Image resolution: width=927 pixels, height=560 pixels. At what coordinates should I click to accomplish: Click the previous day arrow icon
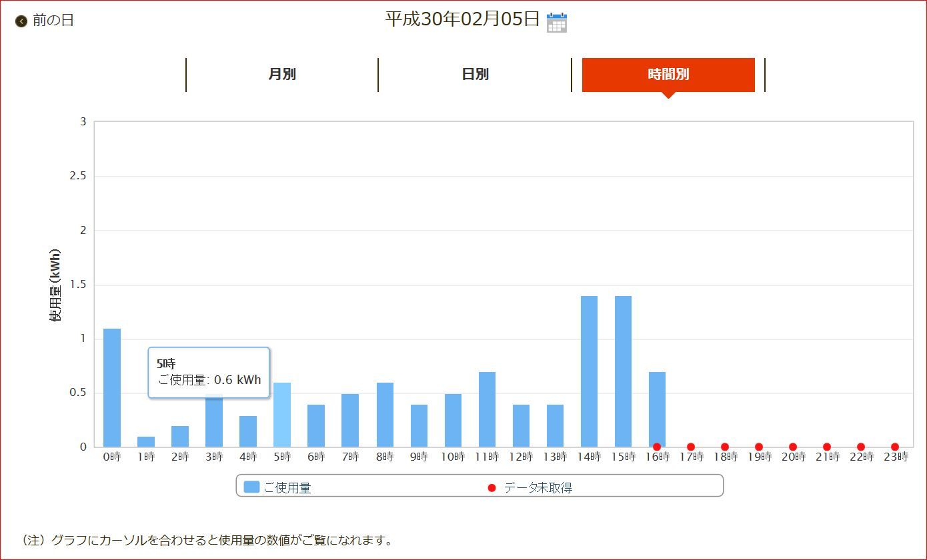[21, 21]
